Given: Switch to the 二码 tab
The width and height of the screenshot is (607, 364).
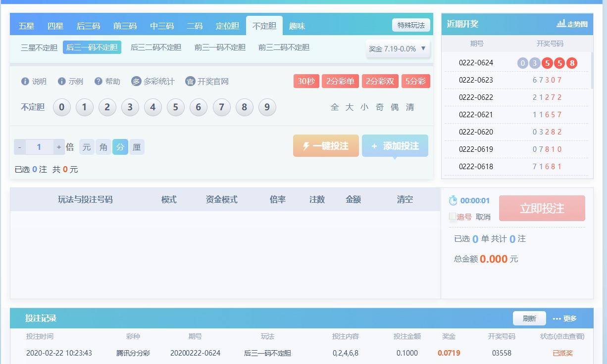Looking at the screenshot, I should [195, 26].
